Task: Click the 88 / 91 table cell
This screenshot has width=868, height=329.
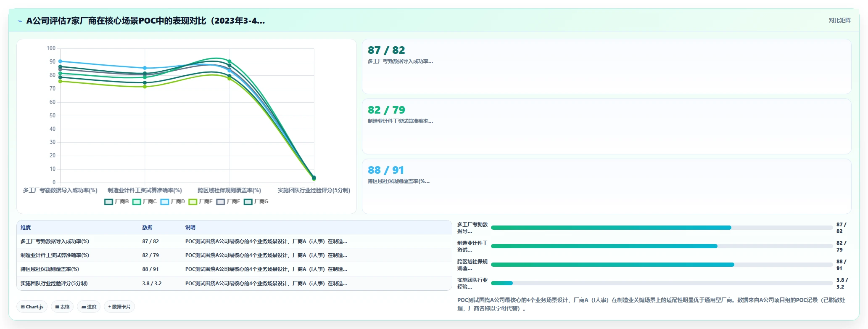Action: coord(150,269)
